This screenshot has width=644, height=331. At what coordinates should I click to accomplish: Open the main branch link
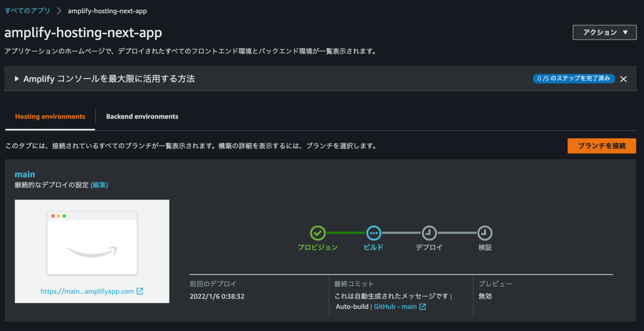(x=25, y=174)
